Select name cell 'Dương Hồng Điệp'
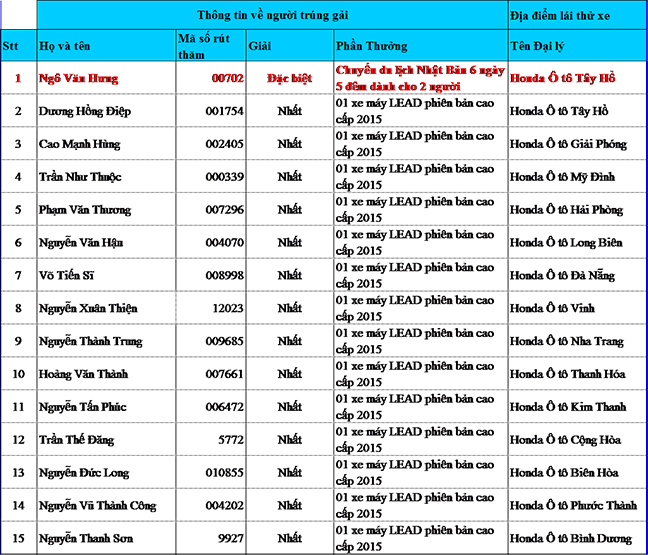648x555 pixels. (106, 110)
